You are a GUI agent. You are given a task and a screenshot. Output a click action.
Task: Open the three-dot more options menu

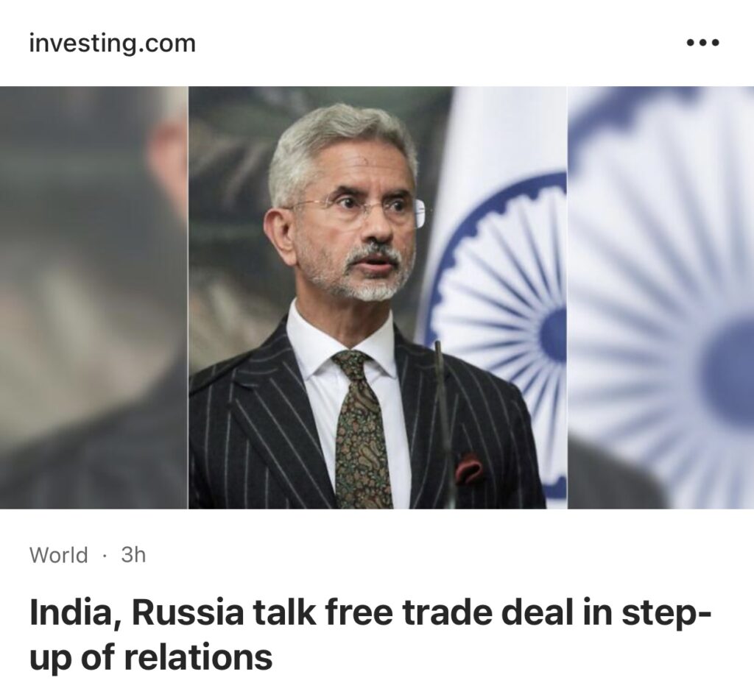(x=702, y=43)
